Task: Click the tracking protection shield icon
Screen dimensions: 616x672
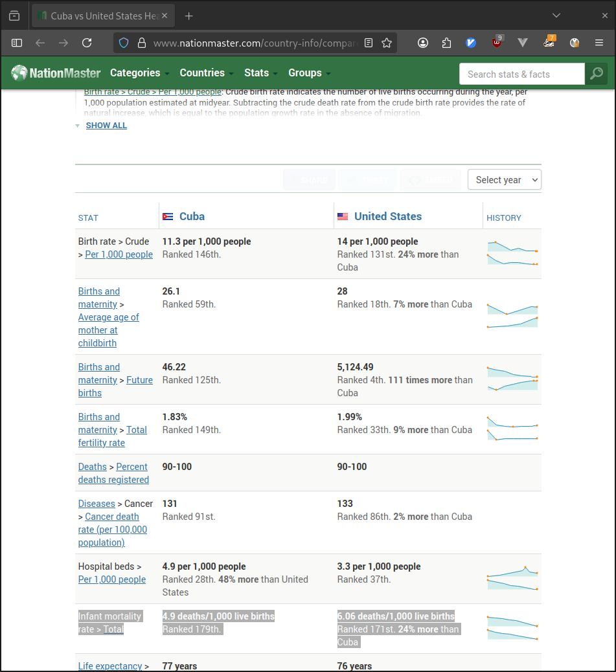Action: 124,43
